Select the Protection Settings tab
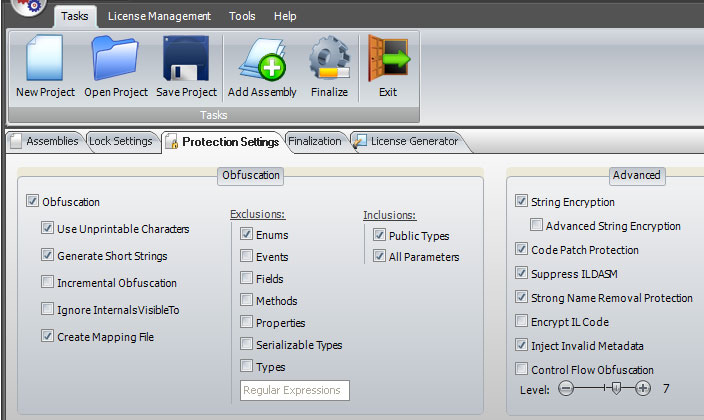 click(223, 142)
